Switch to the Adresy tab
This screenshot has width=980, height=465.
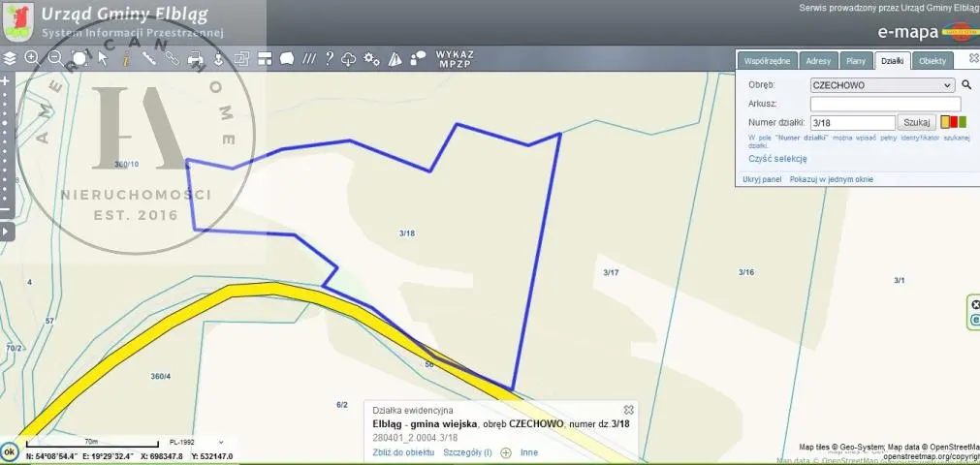818,61
